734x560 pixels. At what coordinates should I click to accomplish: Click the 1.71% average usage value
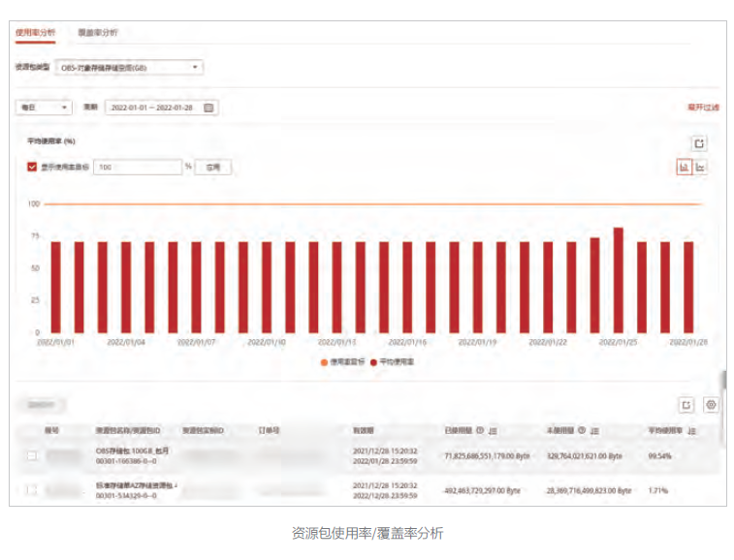tap(657, 491)
